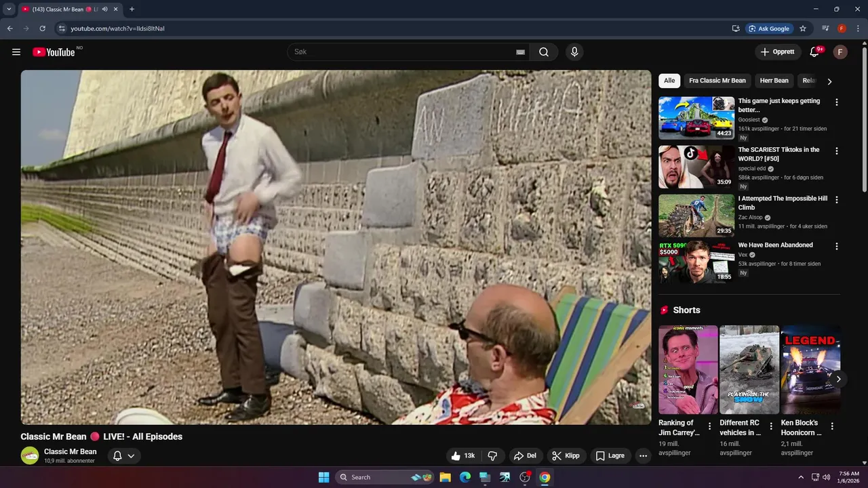This screenshot has height=488, width=868.
Task: Click Ask Google in address bar
Action: pos(769,28)
